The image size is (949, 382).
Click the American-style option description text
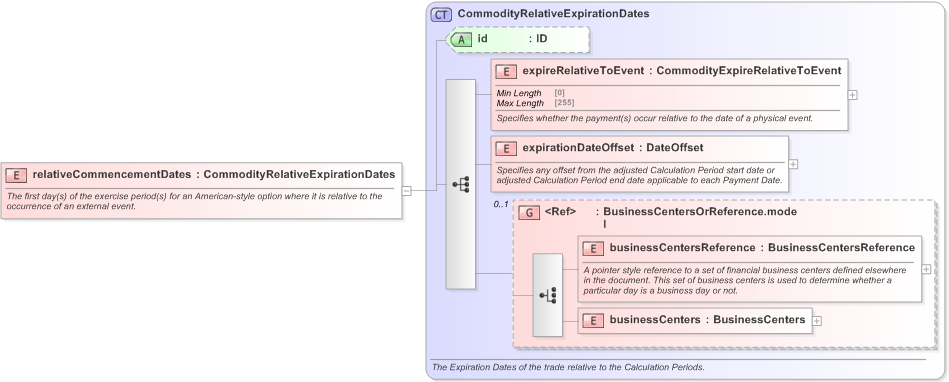tap(194, 201)
